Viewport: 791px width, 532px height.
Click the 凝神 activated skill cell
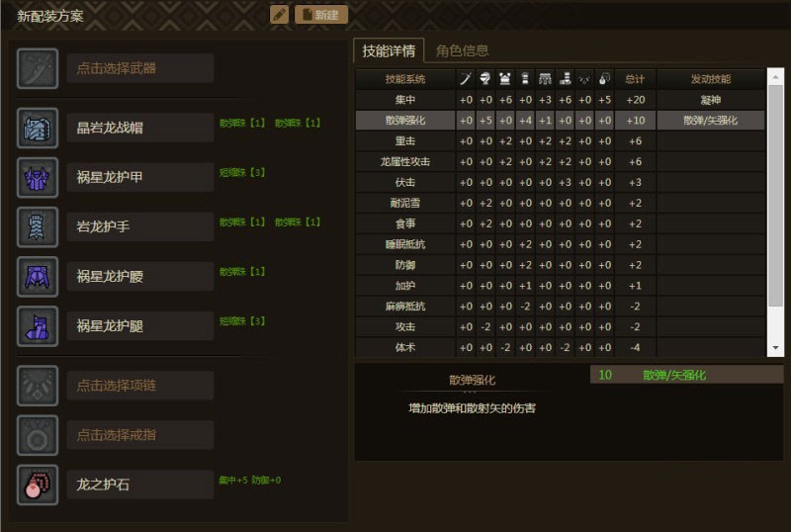(x=710, y=99)
